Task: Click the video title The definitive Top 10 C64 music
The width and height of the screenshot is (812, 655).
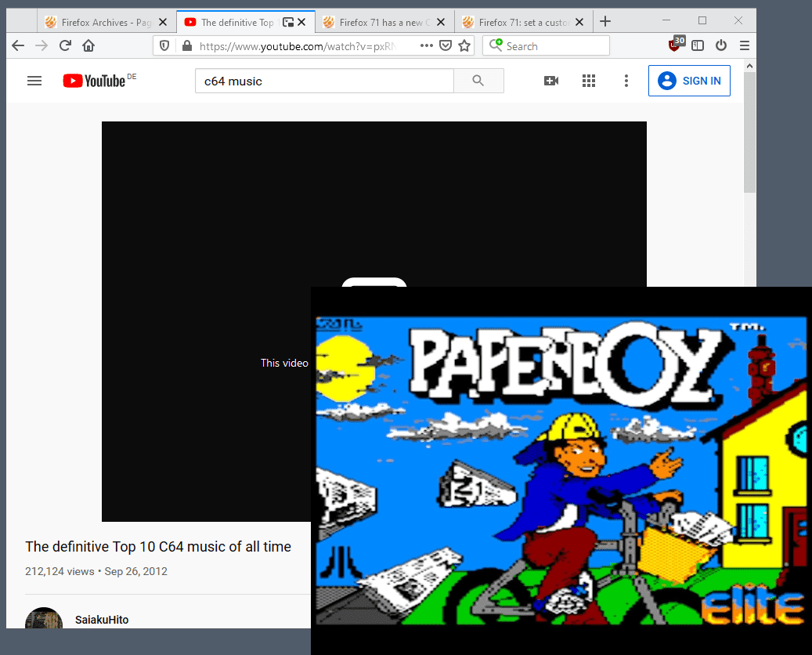Action: pyautogui.click(x=158, y=547)
